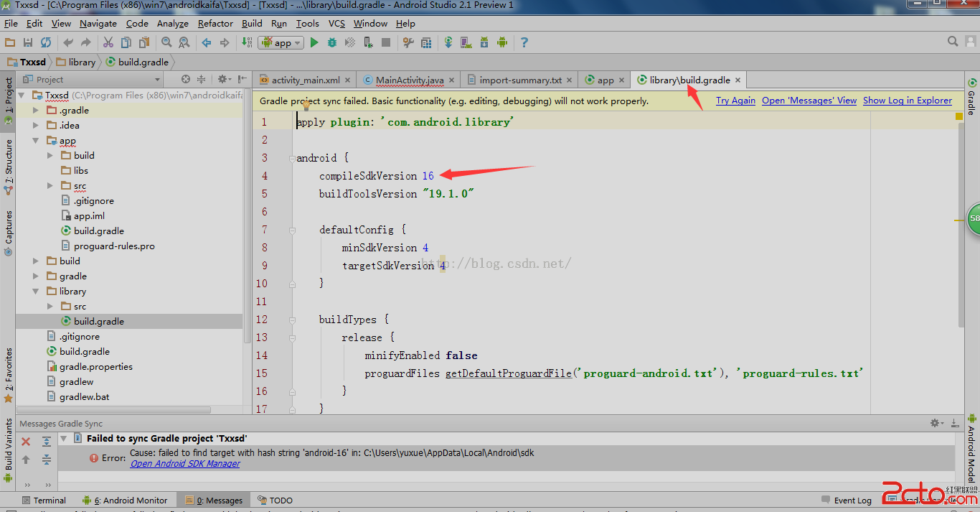The height and width of the screenshot is (512, 980).
Task: Close Messages panel with red X icon
Action: pyautogui.click(x=26, y=442)
